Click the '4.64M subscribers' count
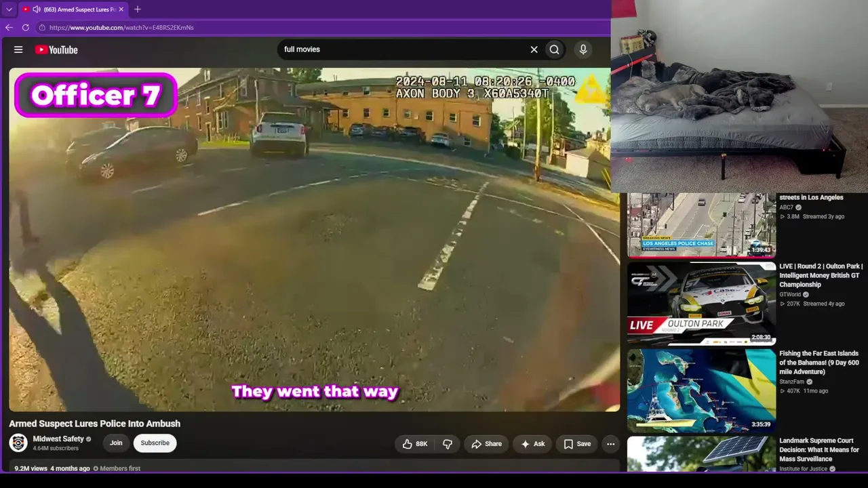The width and height of the screenshot is (868, 488). click(56, 448)
